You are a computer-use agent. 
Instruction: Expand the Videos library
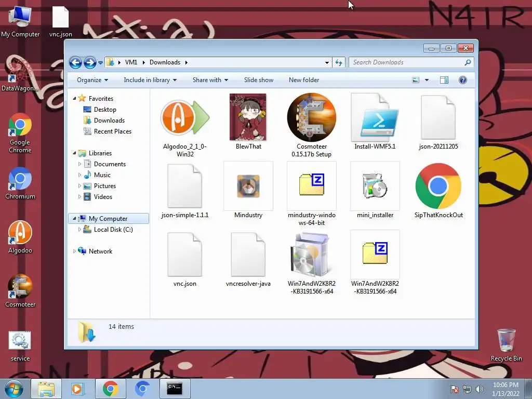click(x=79, y=197)
